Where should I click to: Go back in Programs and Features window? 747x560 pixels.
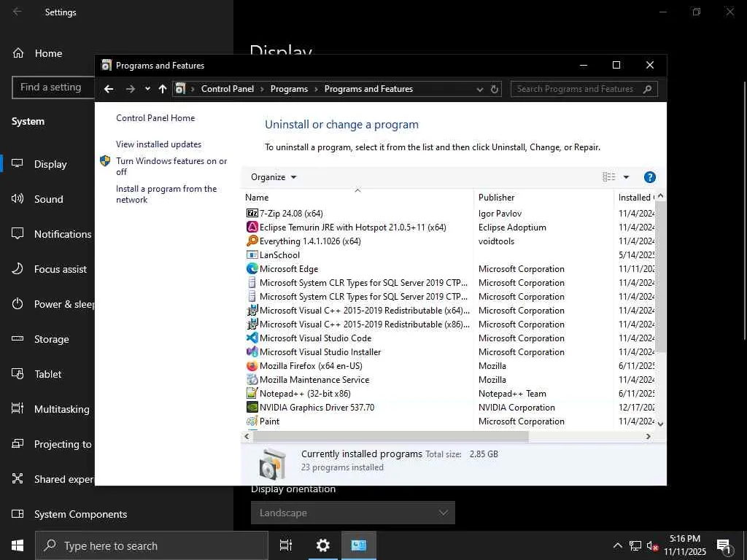tap(109, 89)
